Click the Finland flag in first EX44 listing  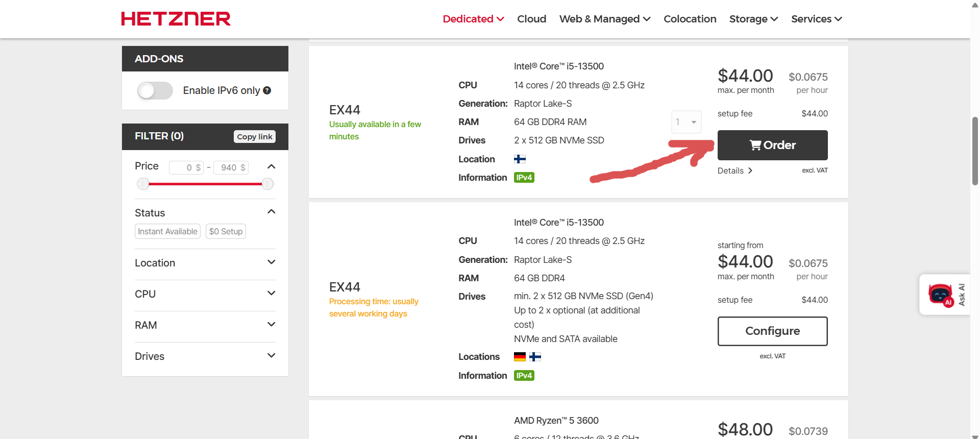tap(520, 159)
